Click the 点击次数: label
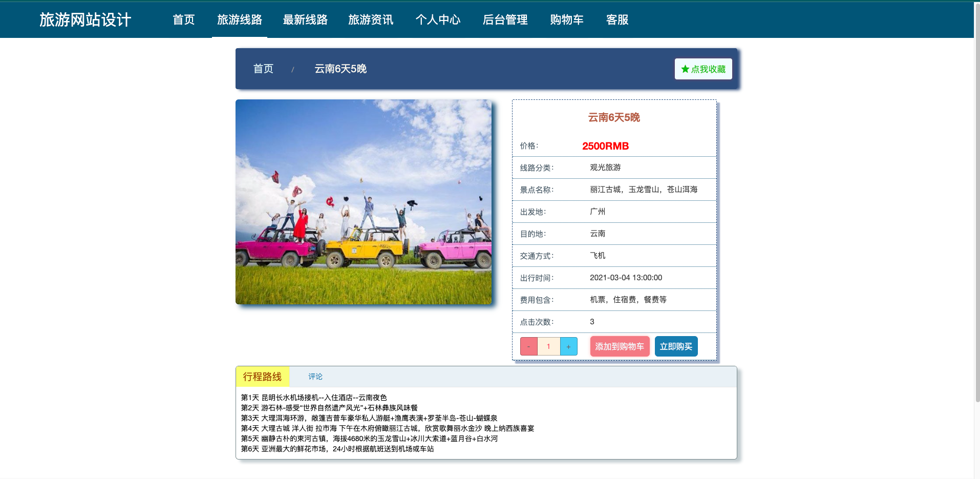Screen dimensions: 980x479 coord(537,322)
